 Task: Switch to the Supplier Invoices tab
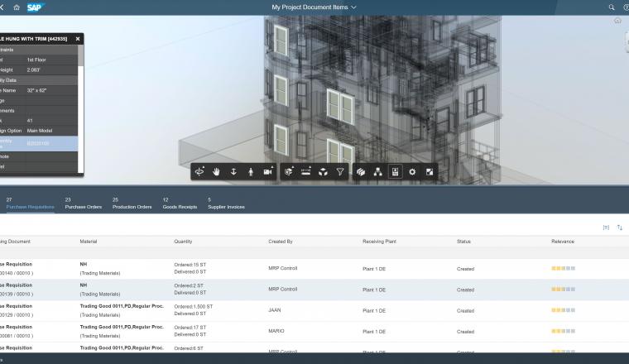[x=226, y=204]
